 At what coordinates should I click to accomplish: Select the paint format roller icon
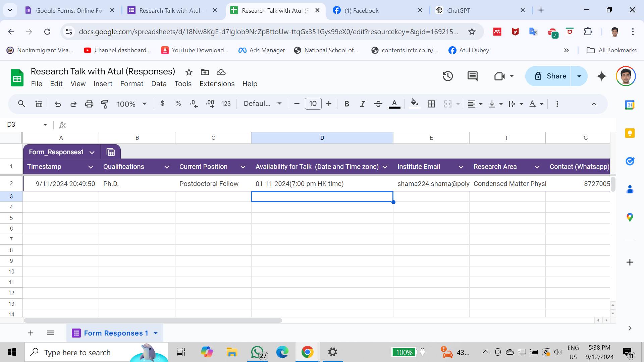tap(105, 104)
